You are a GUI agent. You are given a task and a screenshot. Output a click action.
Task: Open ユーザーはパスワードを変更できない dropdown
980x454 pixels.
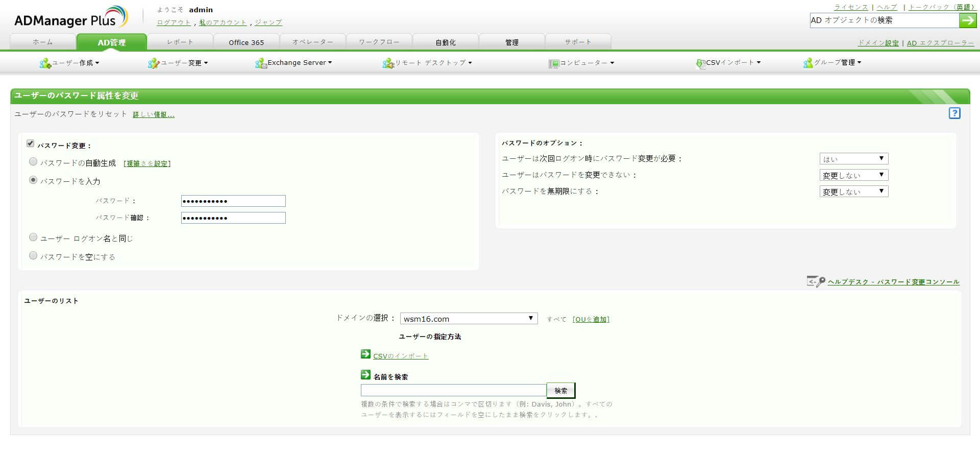[x=854, y=175]
